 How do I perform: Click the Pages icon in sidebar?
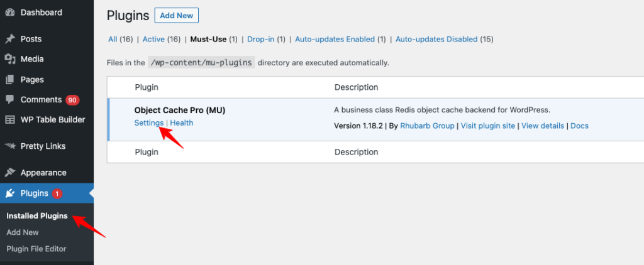(10, 79)
